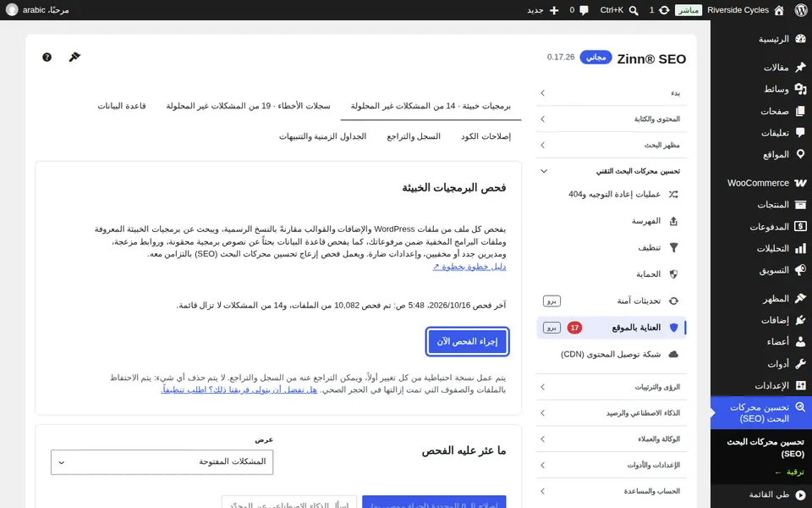The height and width of the screenshot is (508, 812).
Task: Open إضافات plugins menu item
Action: 761,320
